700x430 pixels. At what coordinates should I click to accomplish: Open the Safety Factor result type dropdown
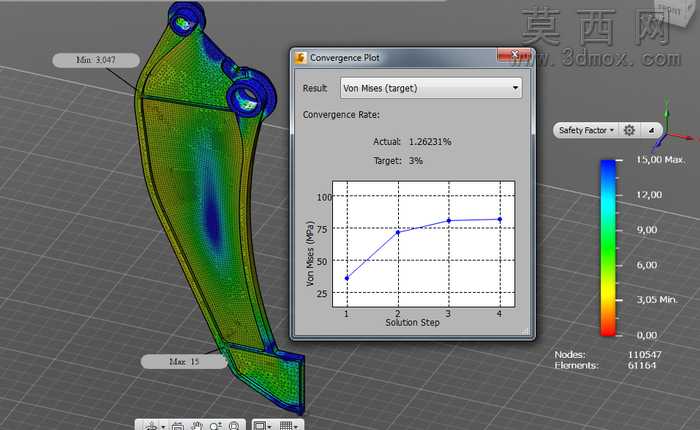586,130
